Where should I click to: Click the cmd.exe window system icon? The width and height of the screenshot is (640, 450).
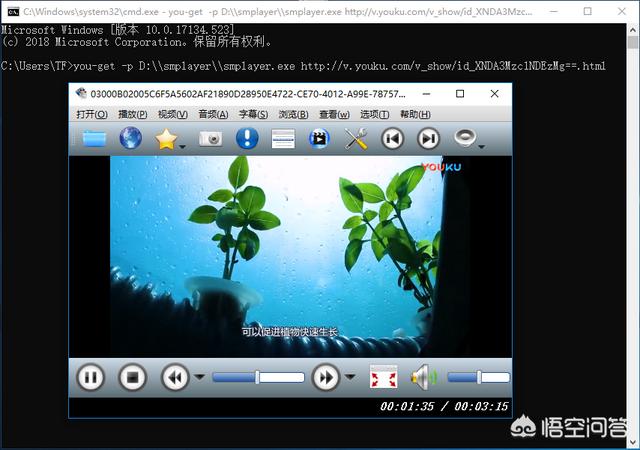pos(13,11)
